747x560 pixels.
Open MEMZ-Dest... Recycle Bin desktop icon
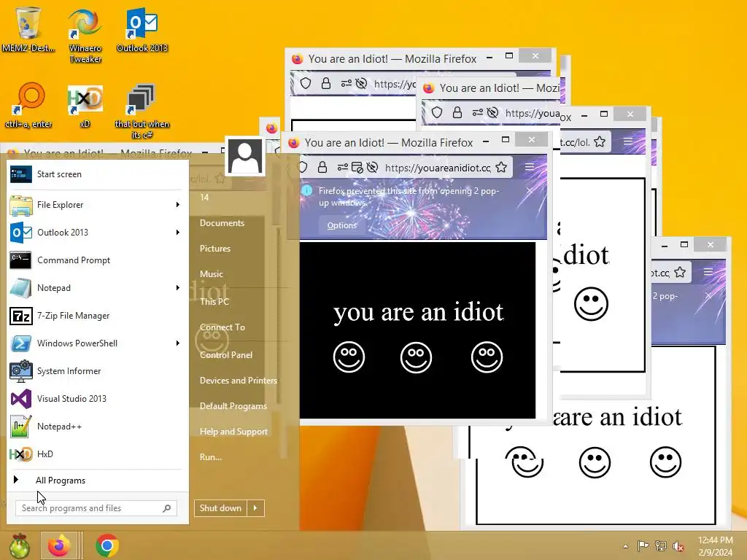28,28
